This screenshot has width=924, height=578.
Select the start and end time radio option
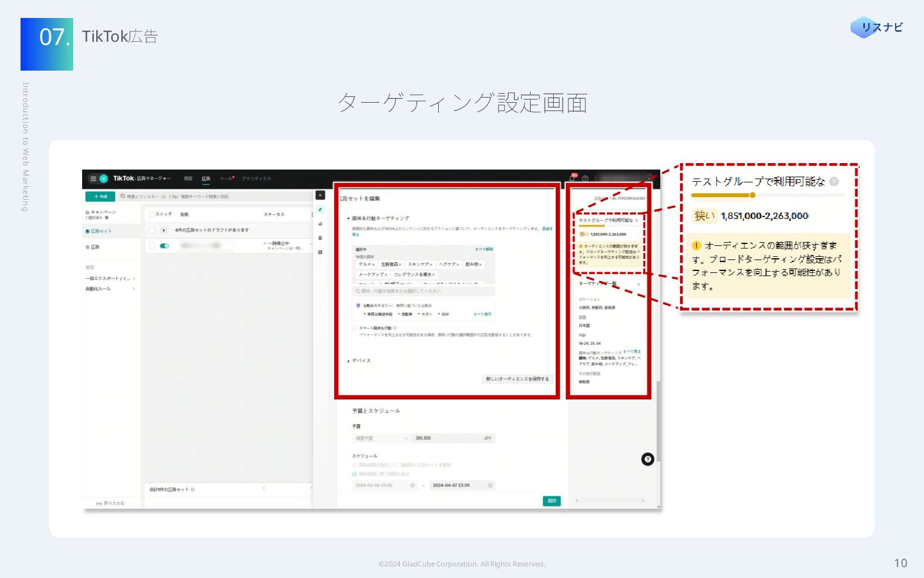point(354,474)
